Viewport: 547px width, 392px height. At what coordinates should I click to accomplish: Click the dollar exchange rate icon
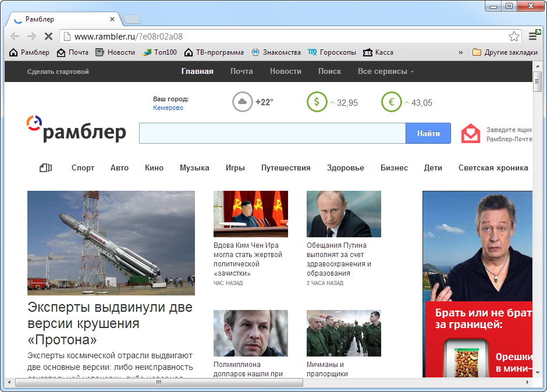(x=317, y=102)
